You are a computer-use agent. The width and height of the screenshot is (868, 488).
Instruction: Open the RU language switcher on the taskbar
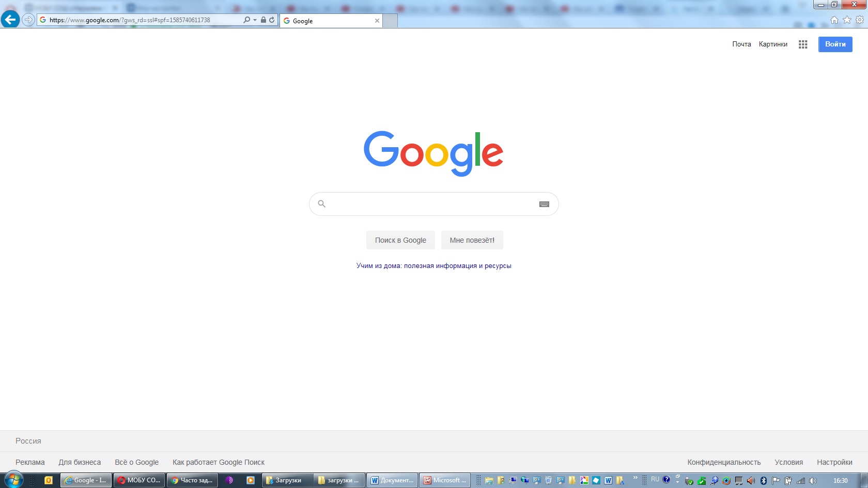point(655,479)
